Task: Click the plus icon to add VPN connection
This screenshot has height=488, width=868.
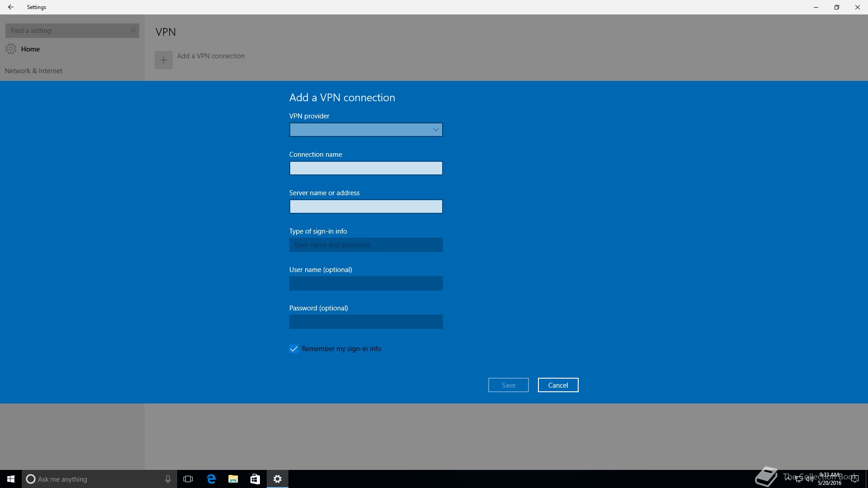Action: 164,60
